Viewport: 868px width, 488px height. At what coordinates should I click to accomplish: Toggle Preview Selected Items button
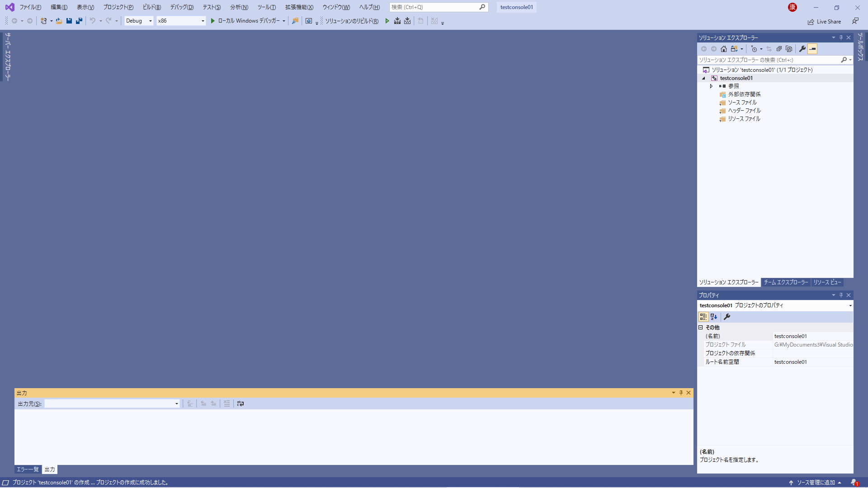[812, 49]
